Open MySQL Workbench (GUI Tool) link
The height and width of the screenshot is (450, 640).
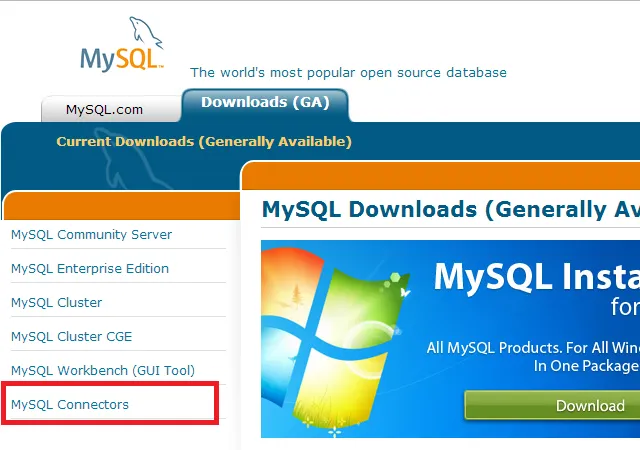click(x=103, y=370)
